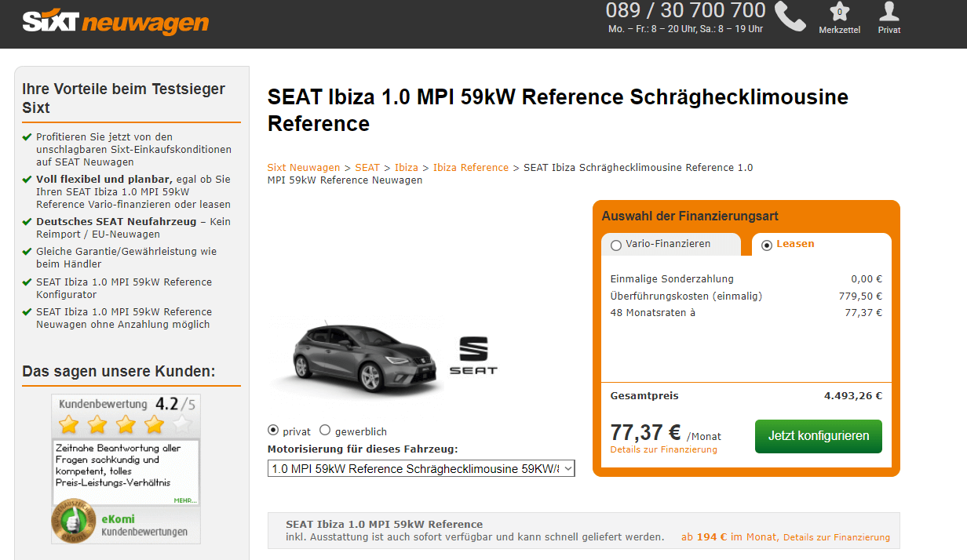Click the SEAT Ibiza Konfigurator bullet text
Image resolution: width=967 pixels, height=560 pixels.
[124, 288]
